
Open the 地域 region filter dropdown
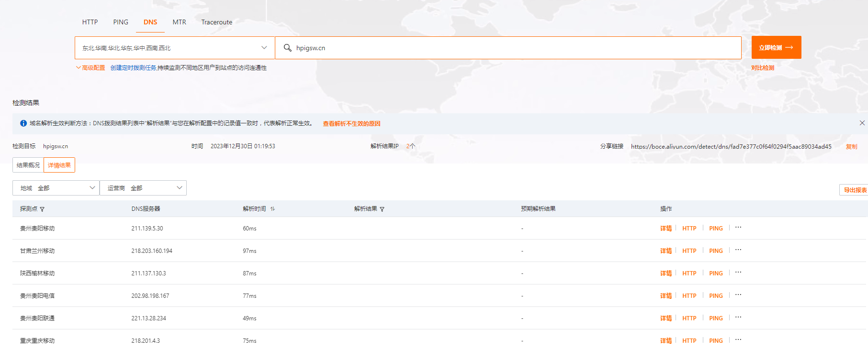point(56,188)
